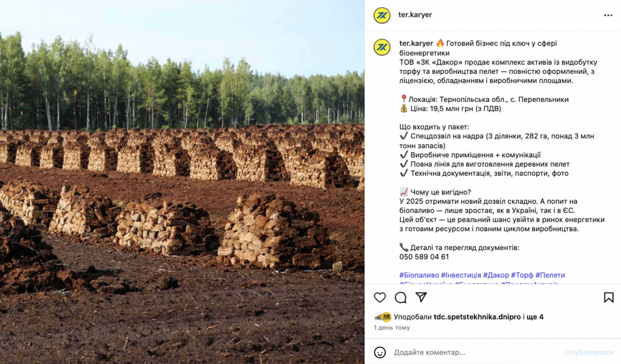Open the emoji picker smiley icon
This screenshot has width=621, height=364.
click(380, 352)
